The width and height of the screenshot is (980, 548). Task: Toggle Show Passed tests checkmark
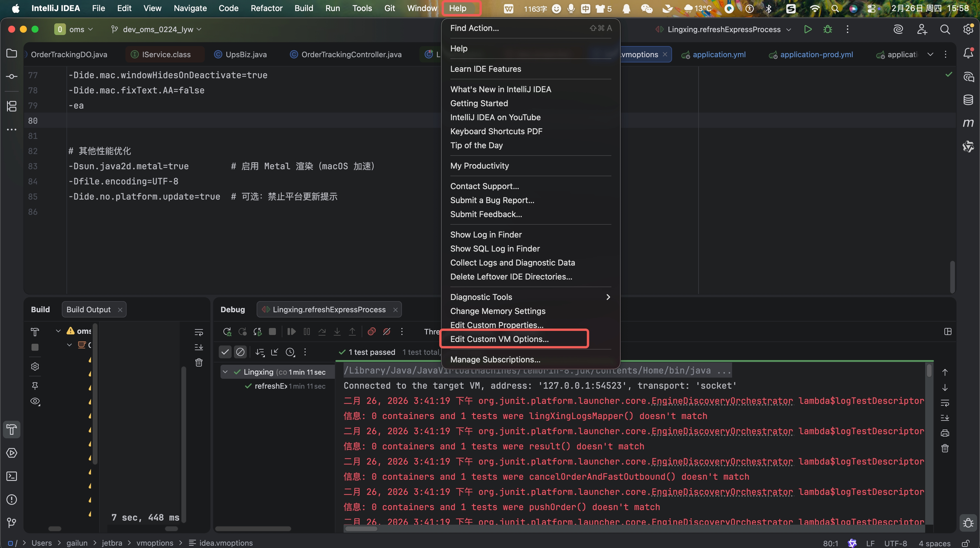pyautogui.click(x=225, y=352)
